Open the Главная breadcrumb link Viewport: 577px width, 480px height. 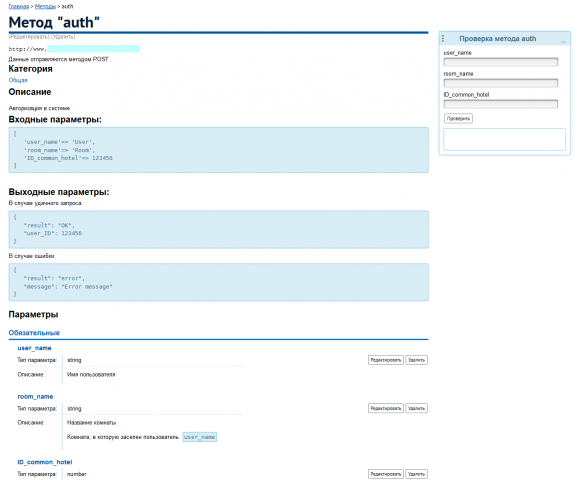tap(19, 6)
